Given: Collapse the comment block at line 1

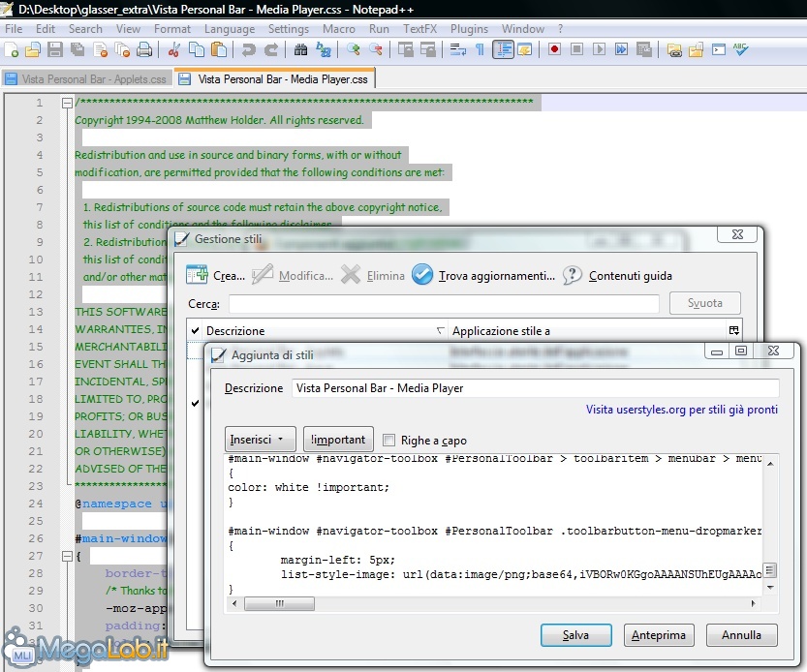Looking at the screenshot, I should [x=67, y=103].
